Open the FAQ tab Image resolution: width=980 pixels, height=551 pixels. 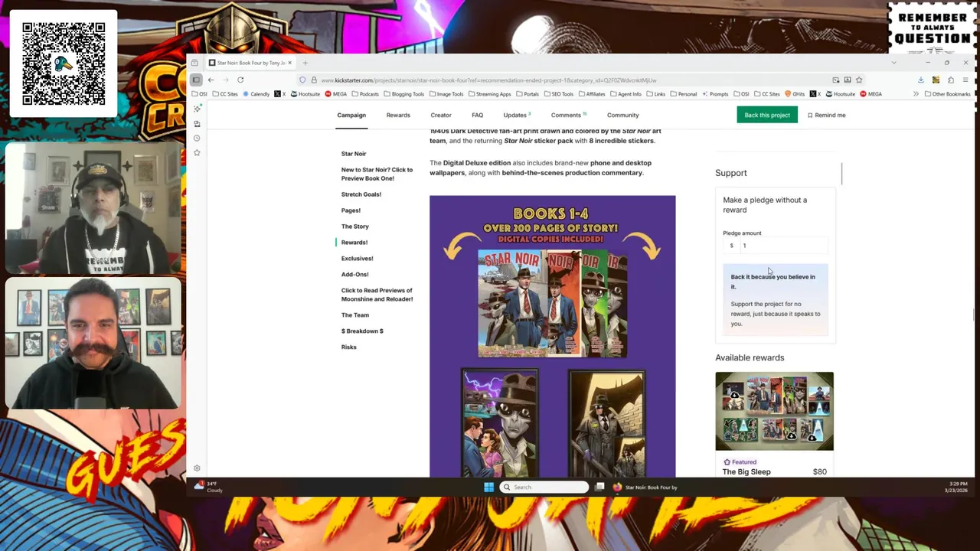click(477, 115)
